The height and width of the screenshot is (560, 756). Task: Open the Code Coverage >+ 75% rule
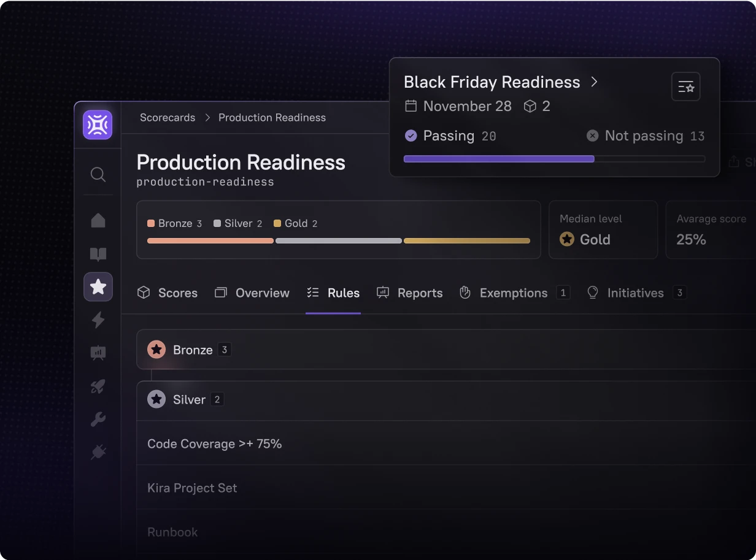click(x=446, y=443)
